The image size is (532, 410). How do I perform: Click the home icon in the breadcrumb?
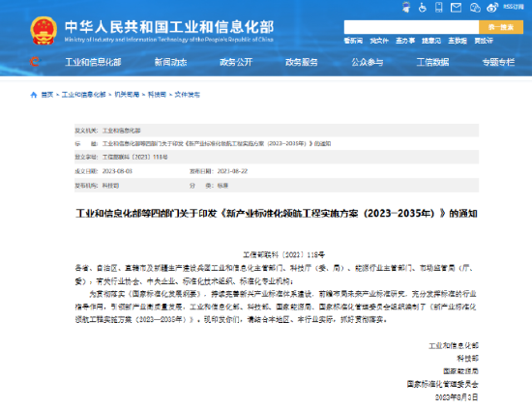pyautogui.click(x=34, y=95)
